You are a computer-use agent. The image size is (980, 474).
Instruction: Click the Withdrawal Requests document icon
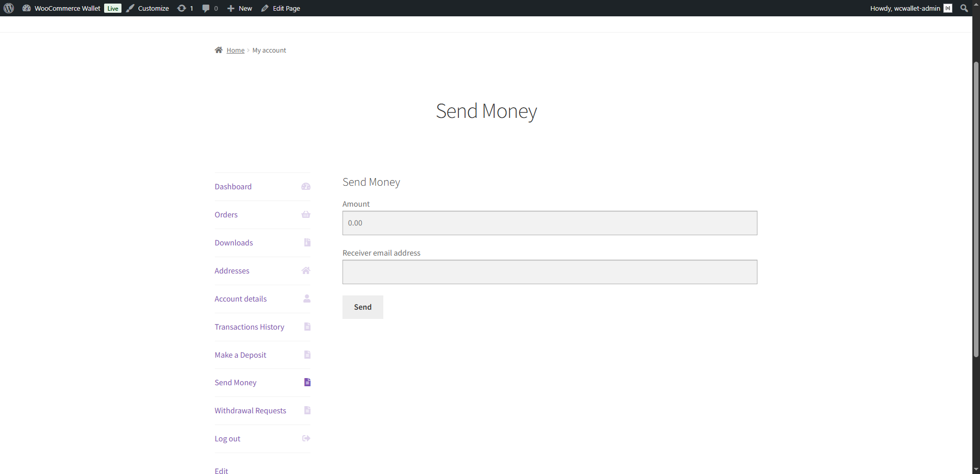(x=307, y=410)
